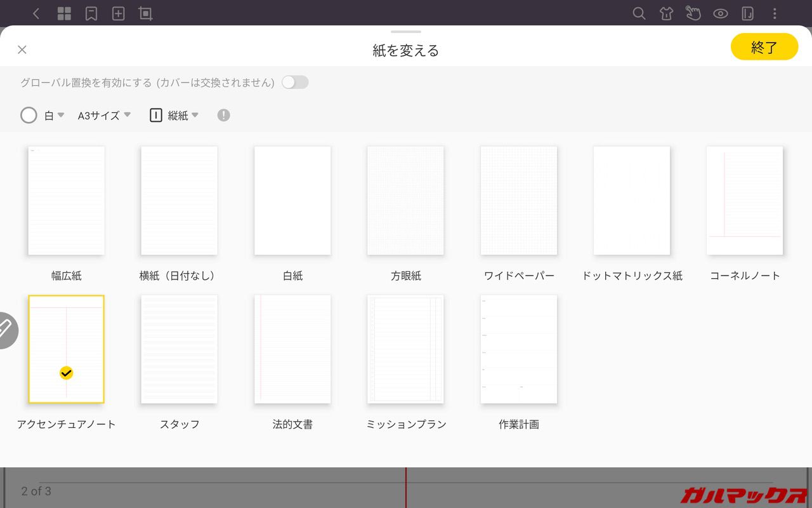812x508 pixels.
Task: Select the 方眼紙 paper template
Action: pos(405,201)
